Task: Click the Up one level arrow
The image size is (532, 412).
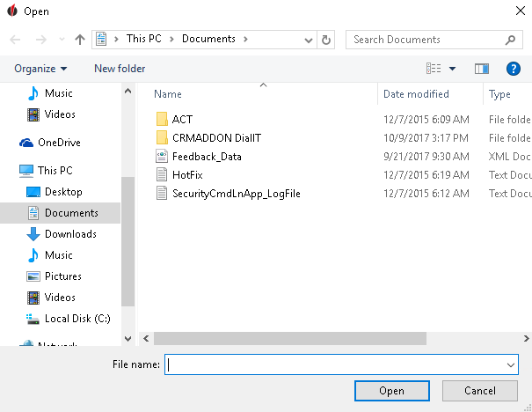Action: click(80, 40)
